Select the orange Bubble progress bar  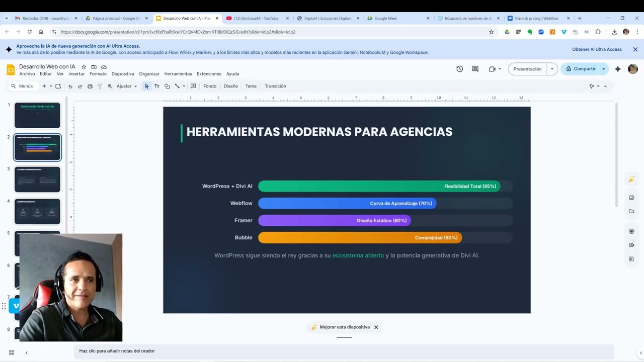coord(360,237)
